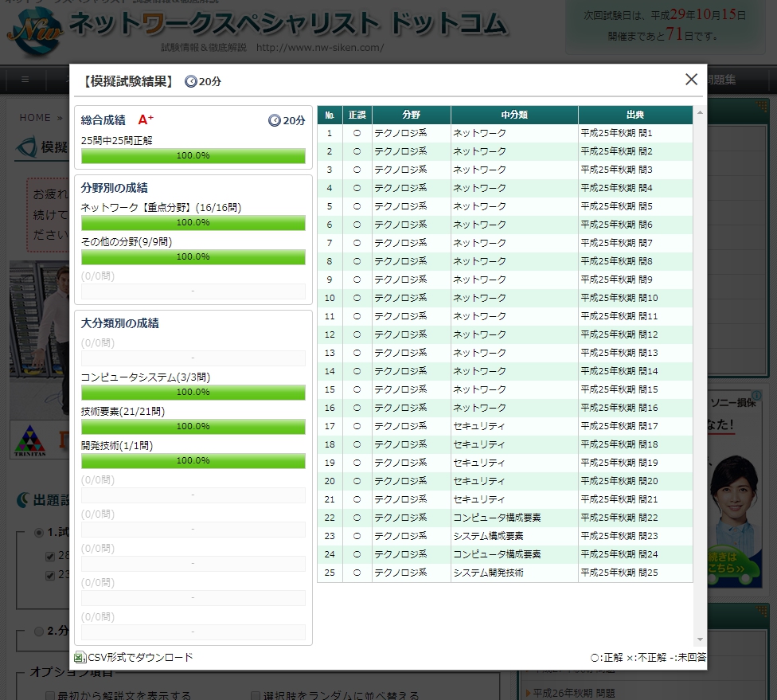Open the ソニー損保 ad with the woman photo
The height and width of the screenshot is (700, 777).
pyautogui.click(x=735, y=488)
